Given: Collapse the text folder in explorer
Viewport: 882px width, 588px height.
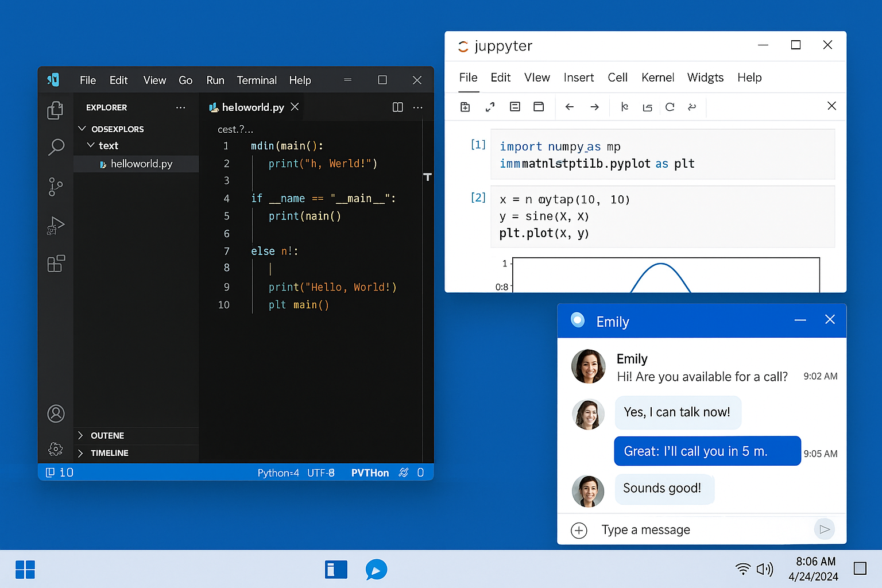Looking at the screenshot, I should point(91,145).
